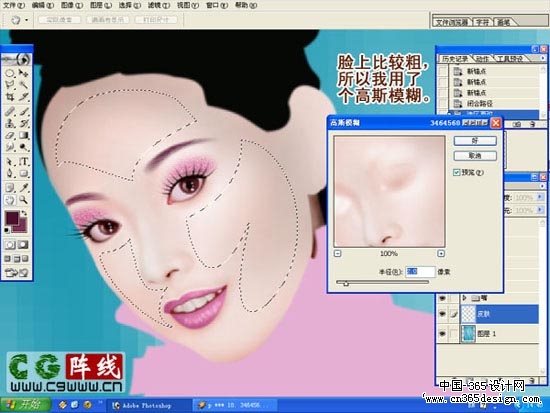550x413 pixels.
Task: Open the 滤镜 filter menu
Action: (159, 5)
